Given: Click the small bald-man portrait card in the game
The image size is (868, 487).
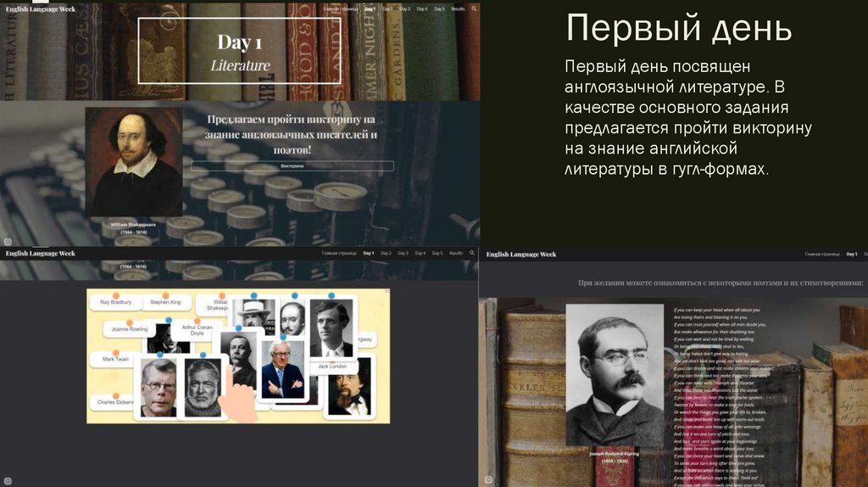Looking at the screenshot, I should pyautogui.click(x=292, y=317).
